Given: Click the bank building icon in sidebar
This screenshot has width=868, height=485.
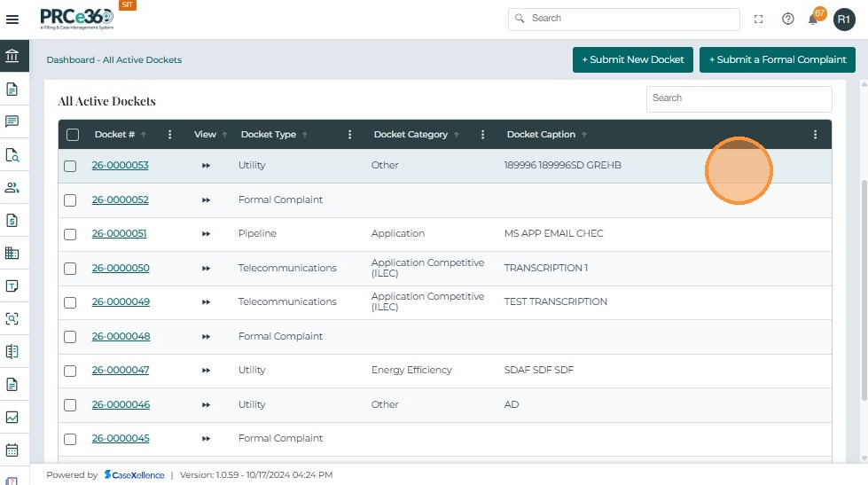Looking at the screenshot, I should 12,57.
